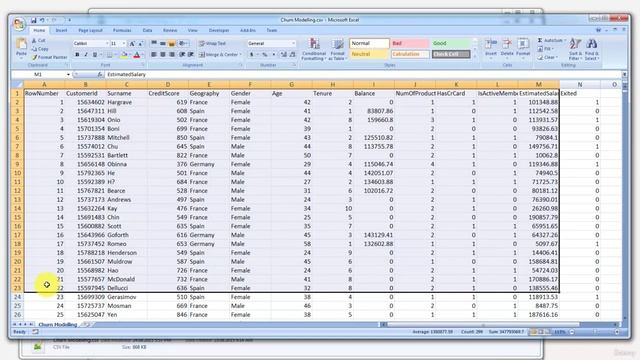Screen dimensions: 640x360
Task: Delete cells with the Delete button
Action: click(x=507, y=48)
